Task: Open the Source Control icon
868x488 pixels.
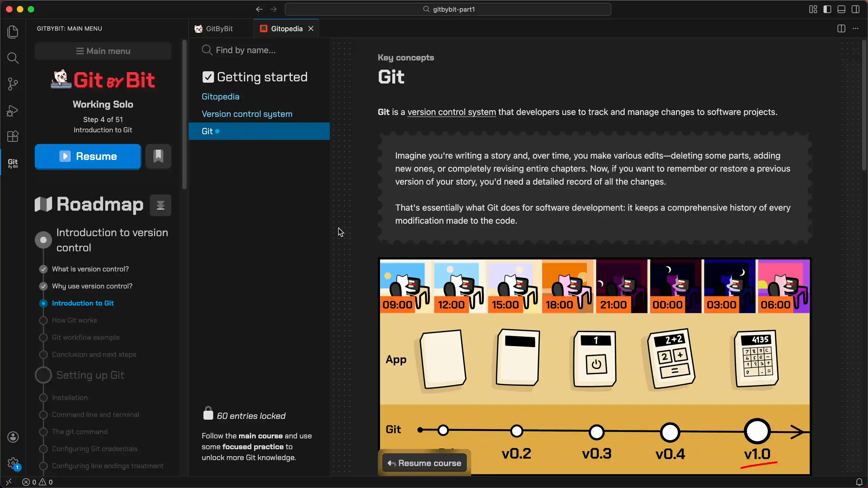Action: [x=13, y=84]
